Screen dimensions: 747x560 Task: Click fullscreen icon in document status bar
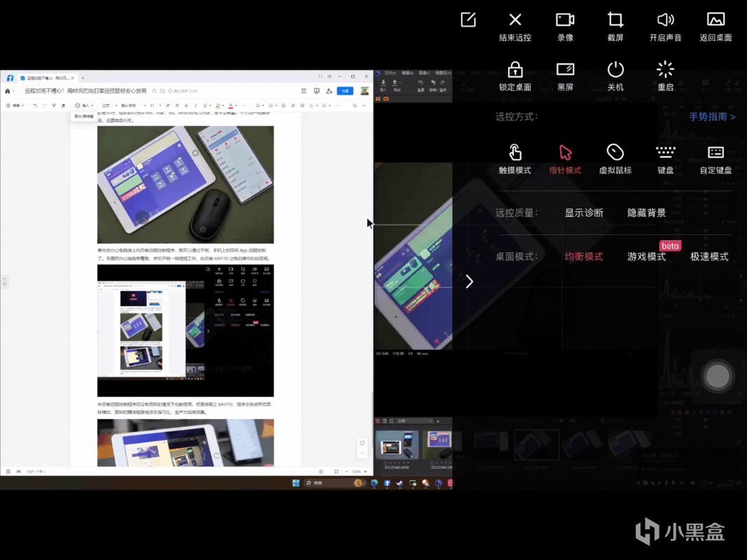tap(336, 471)
